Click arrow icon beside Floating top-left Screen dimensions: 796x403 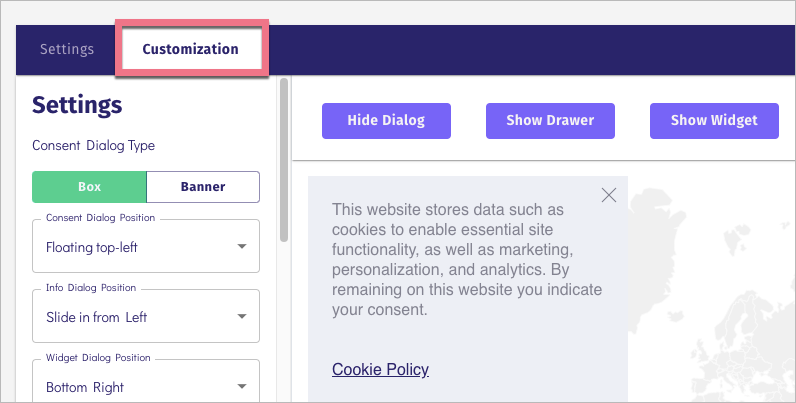point(242,246)
